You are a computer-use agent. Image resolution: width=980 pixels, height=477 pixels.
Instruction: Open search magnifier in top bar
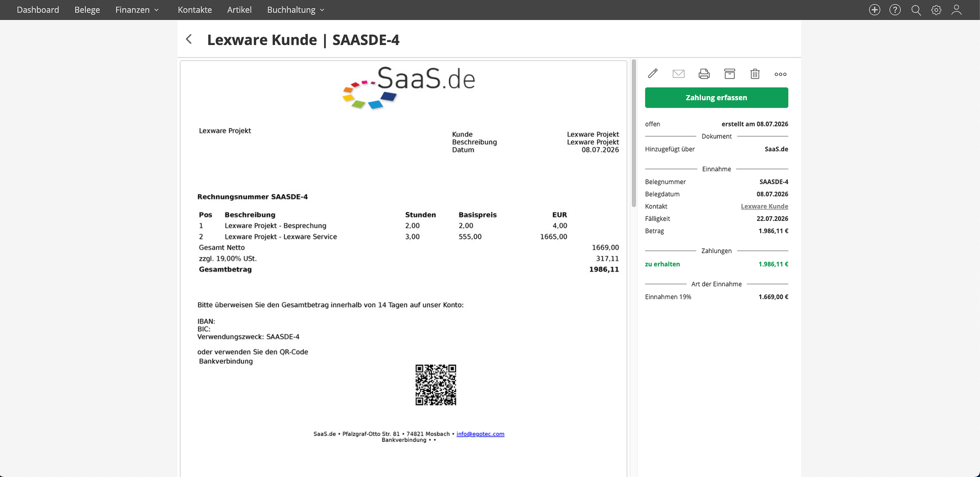tap(916, 10)
